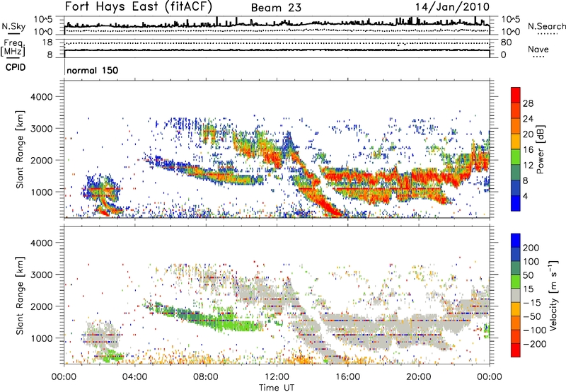Click the '100' velocity colorbar label
Image resolution: width=566 pixels, height=392 pixels.
[531, 262]
